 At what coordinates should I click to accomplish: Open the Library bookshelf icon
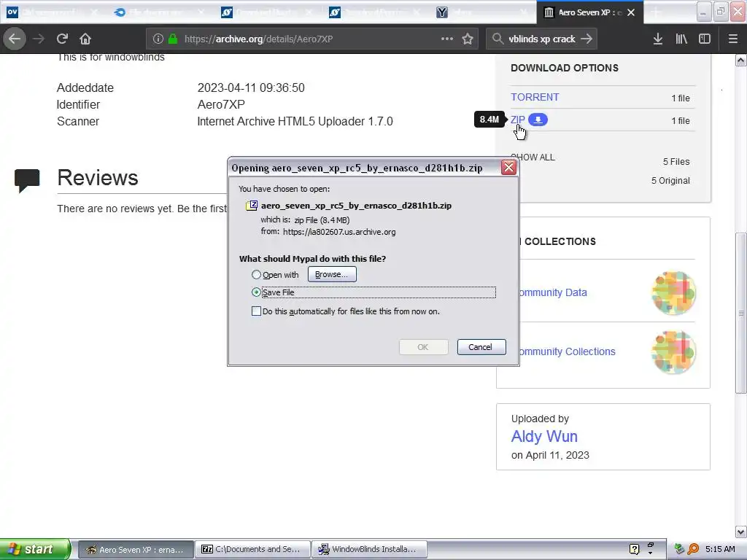point(681,39)
